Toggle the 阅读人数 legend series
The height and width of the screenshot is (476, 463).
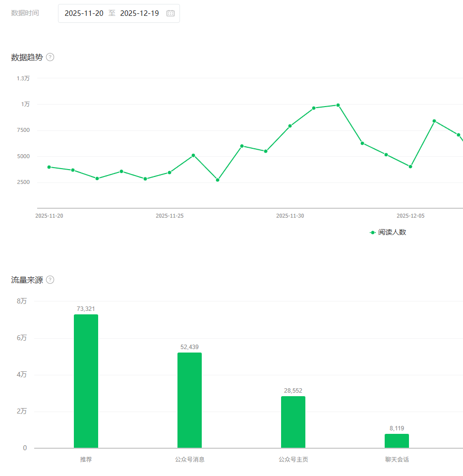tap(388, 232)
